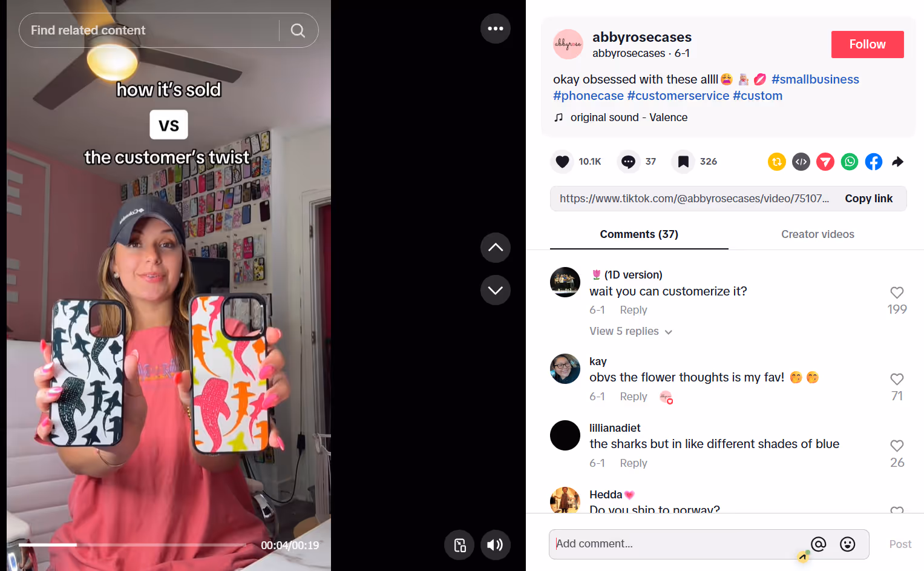Open the three-dots more options menu
Viewport: 924px width, 571px height.
[496, 28]
